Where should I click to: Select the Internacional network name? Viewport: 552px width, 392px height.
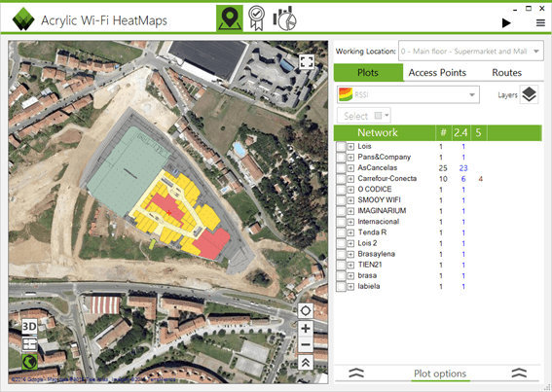[379, 222]
